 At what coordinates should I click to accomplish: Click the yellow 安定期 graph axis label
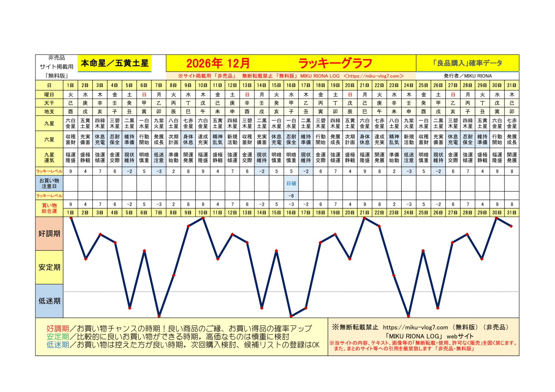pos(49,267)
